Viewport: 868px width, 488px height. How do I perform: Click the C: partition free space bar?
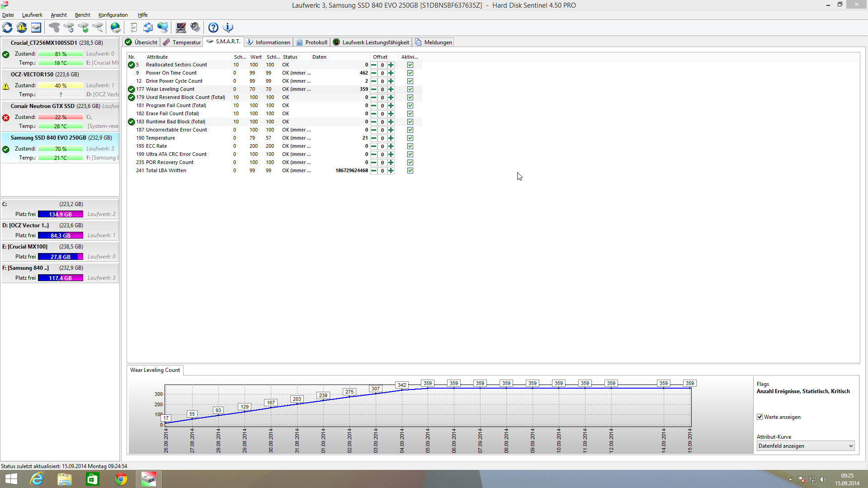(x=61, y=214)
